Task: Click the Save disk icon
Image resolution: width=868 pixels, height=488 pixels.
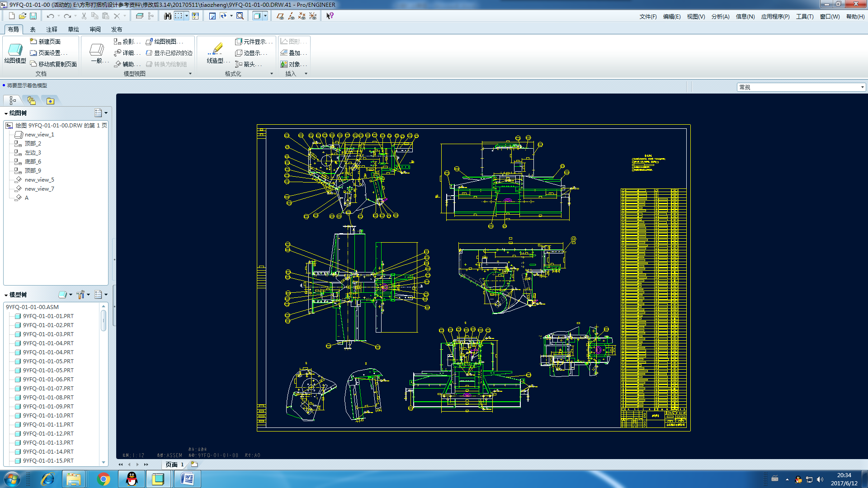Action: [33, 16]
